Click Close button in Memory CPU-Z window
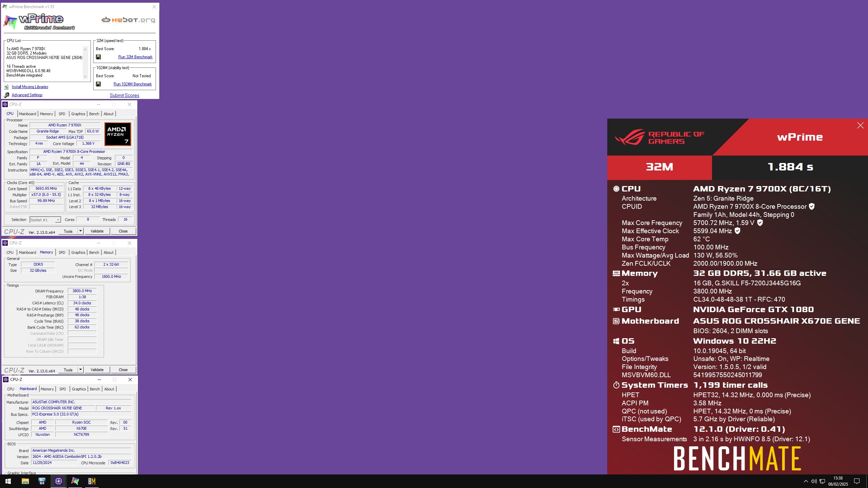Viewport: 868px width, 488px height. point(123,370)
